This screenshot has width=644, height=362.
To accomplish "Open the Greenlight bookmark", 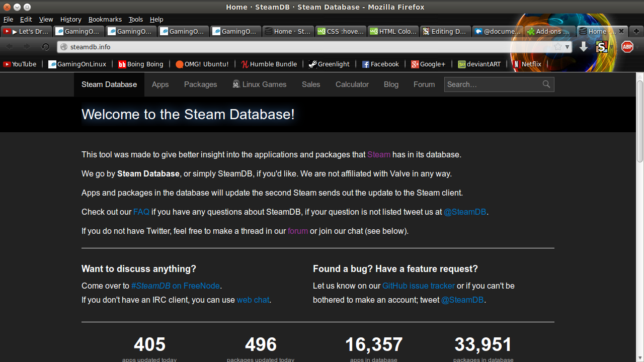I will coord(330,64).
